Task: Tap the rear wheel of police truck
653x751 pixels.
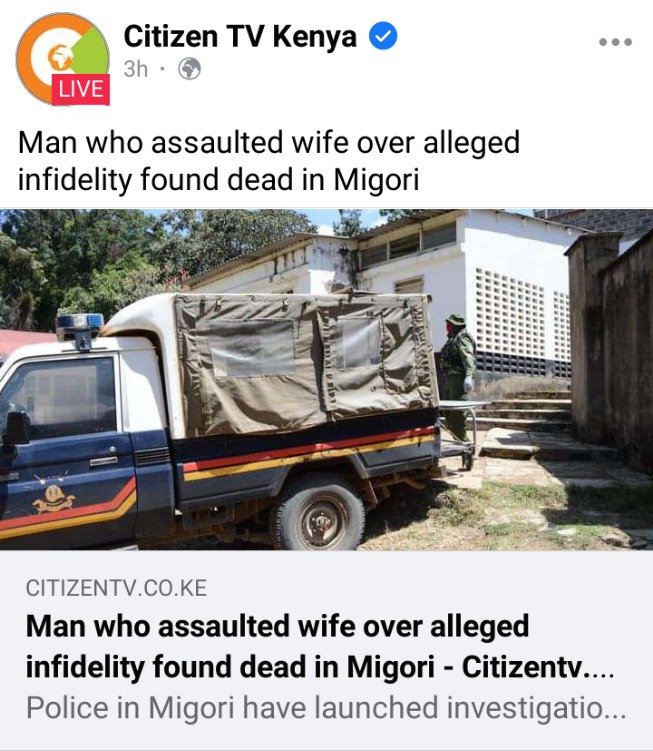Action: (x=317, y=516)
